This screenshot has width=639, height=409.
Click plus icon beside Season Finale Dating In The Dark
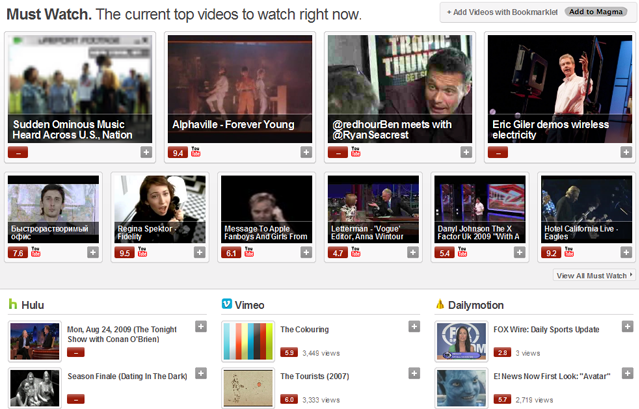click(x=201, y=373)
